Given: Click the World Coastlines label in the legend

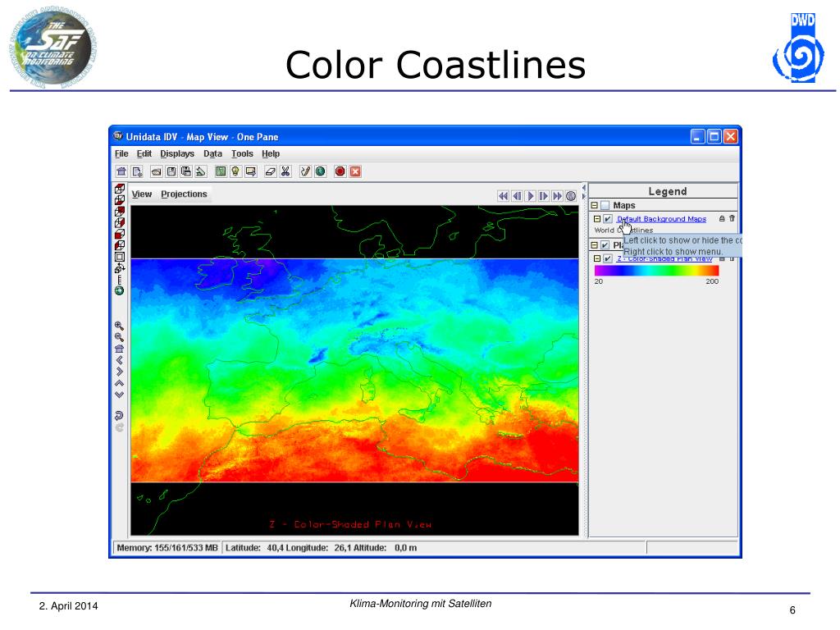Looking at the screenshot, I should tap(623, 230).
